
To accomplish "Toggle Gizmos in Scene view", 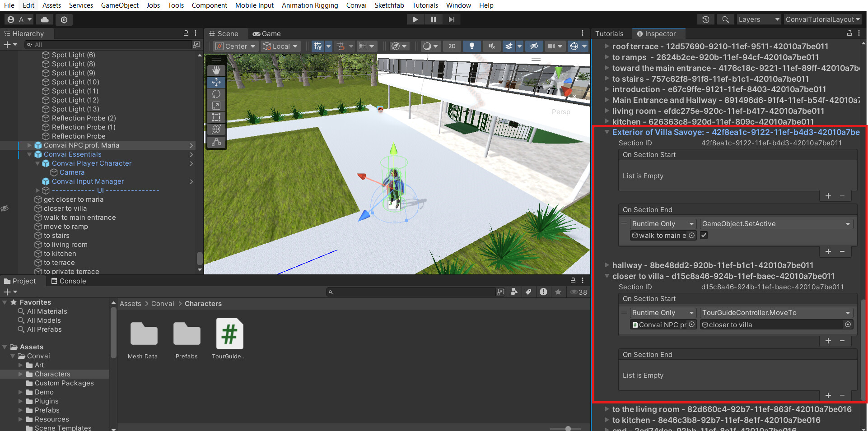I will coord(574,46).
